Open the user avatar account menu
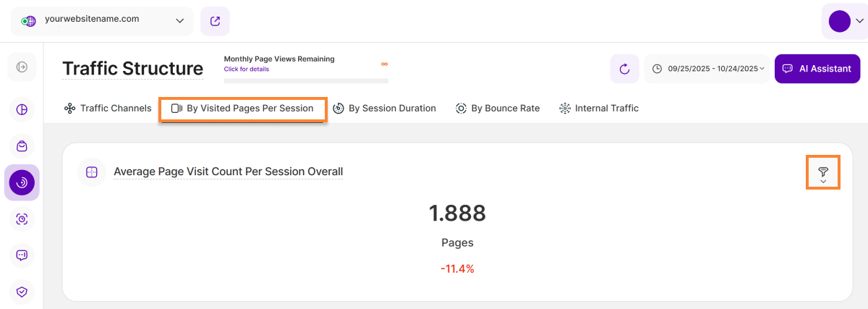 coord(844,21)
